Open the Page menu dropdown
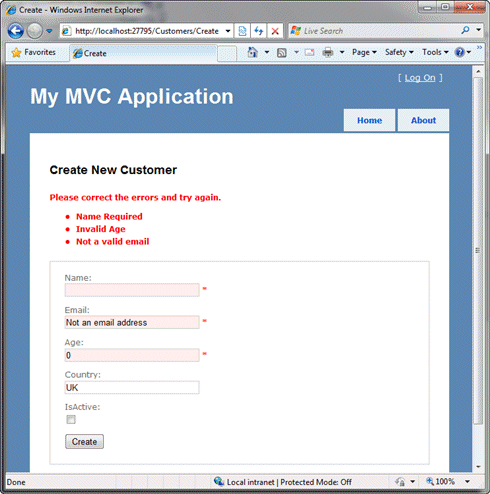This screenshot has width=490, height=494. [x=364, y=52]
